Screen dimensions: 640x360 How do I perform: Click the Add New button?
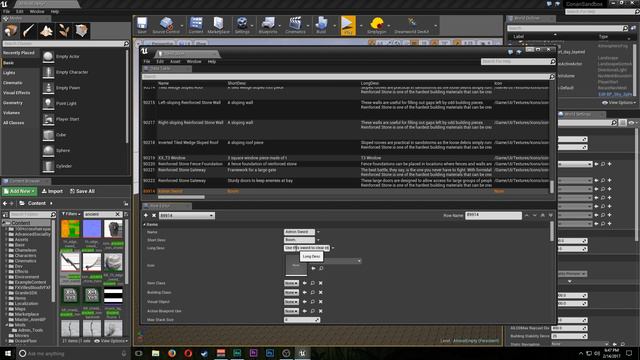tap(20, 191)
